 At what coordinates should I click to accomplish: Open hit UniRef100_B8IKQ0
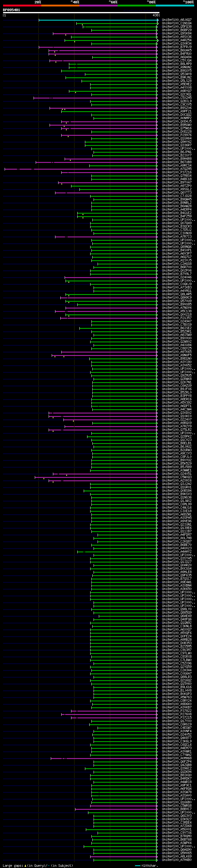177,775
